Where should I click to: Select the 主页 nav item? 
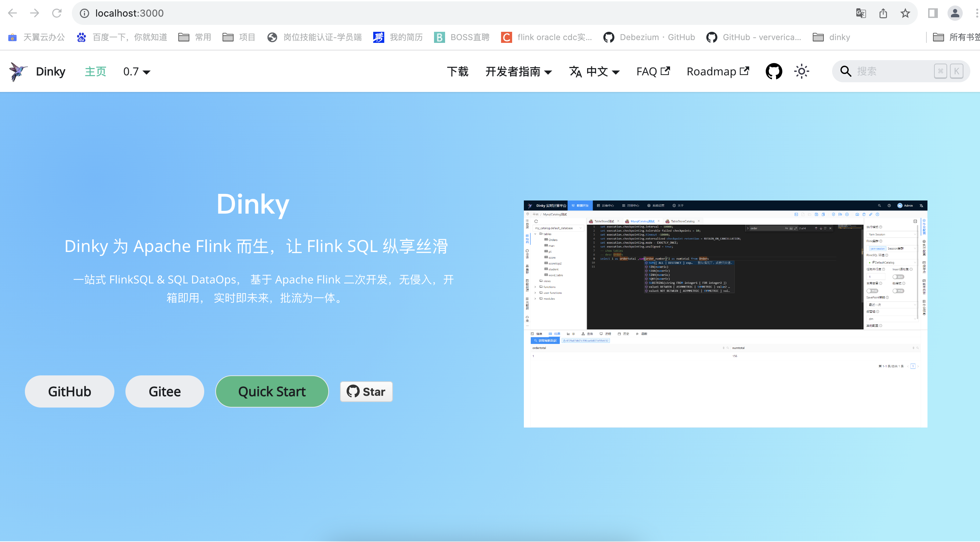pyautogui.click(x=95, y=72)
